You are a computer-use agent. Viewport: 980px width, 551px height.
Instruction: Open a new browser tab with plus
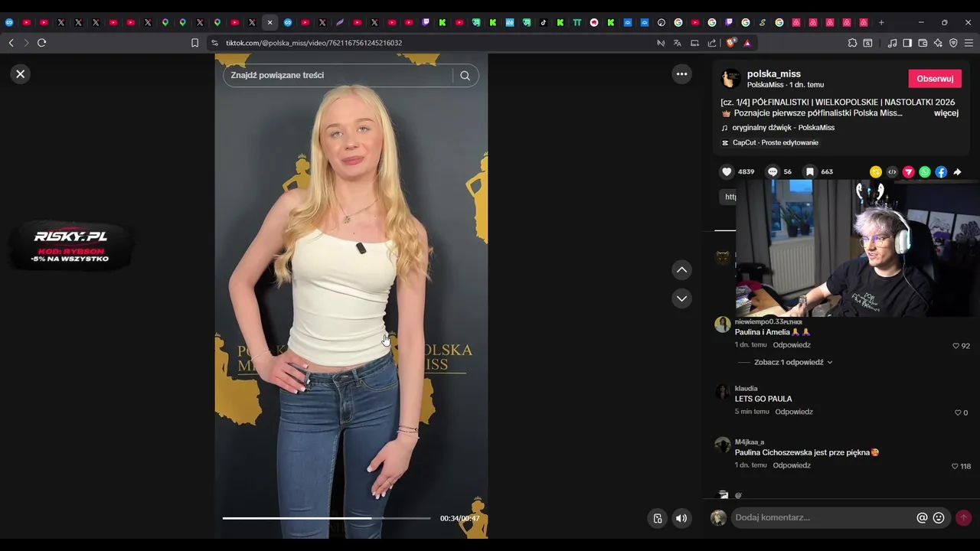coord(881,22)
